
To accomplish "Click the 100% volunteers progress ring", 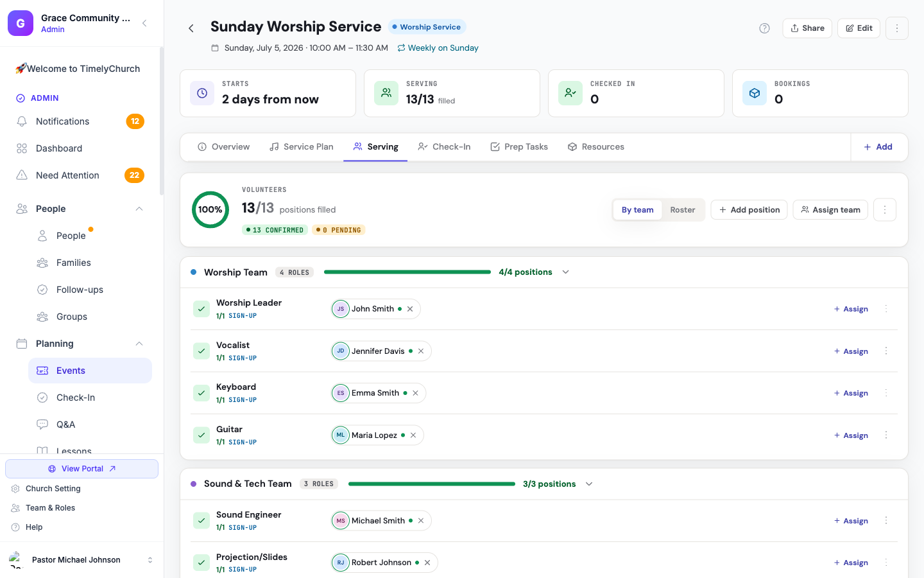I will [210, 209].
